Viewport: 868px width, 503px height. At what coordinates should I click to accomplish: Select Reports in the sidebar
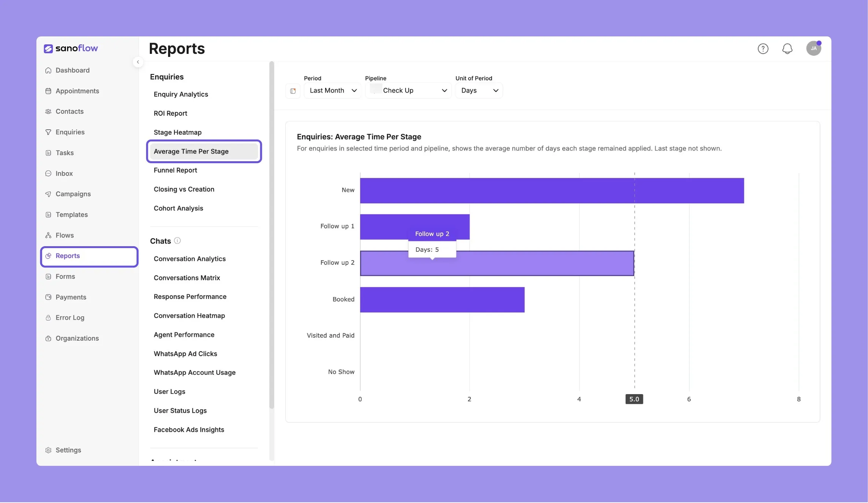pyautogui.click(x=89, y=256)
